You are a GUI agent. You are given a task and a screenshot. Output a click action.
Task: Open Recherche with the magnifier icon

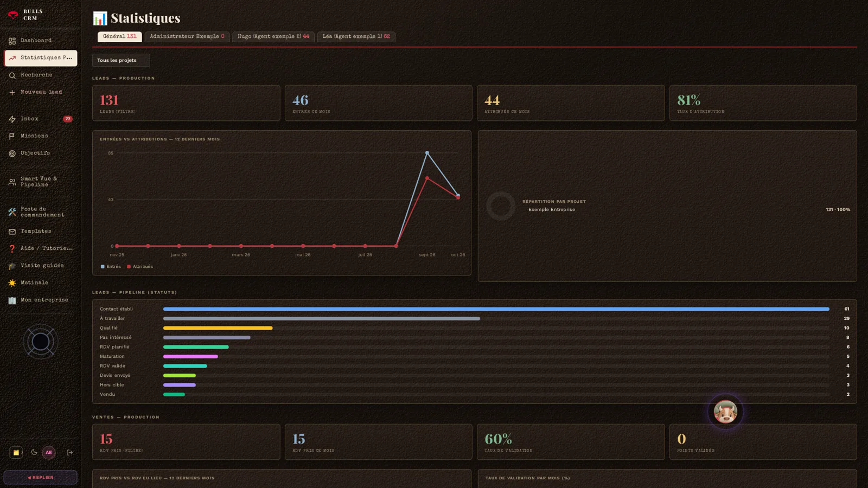pyautogui.click(x=12, y=75)
